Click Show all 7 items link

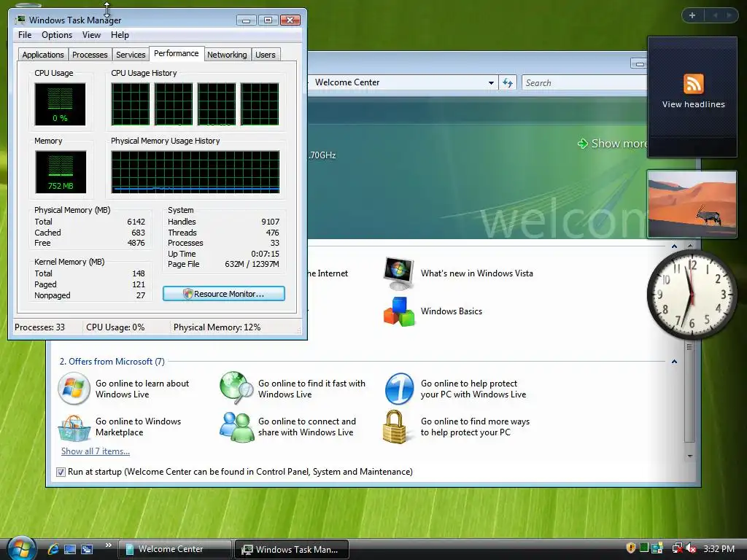[96, 451]
